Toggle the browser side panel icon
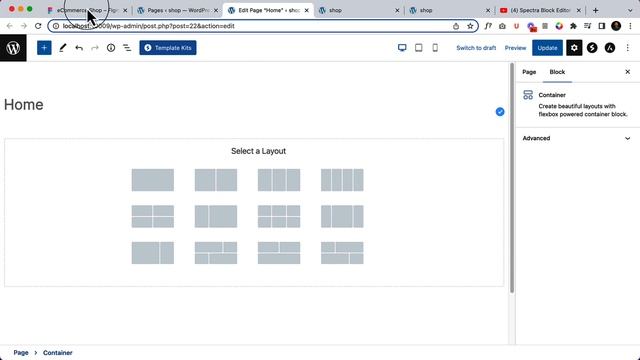Viewport: 640px width, 360px height. pos(601,26)
